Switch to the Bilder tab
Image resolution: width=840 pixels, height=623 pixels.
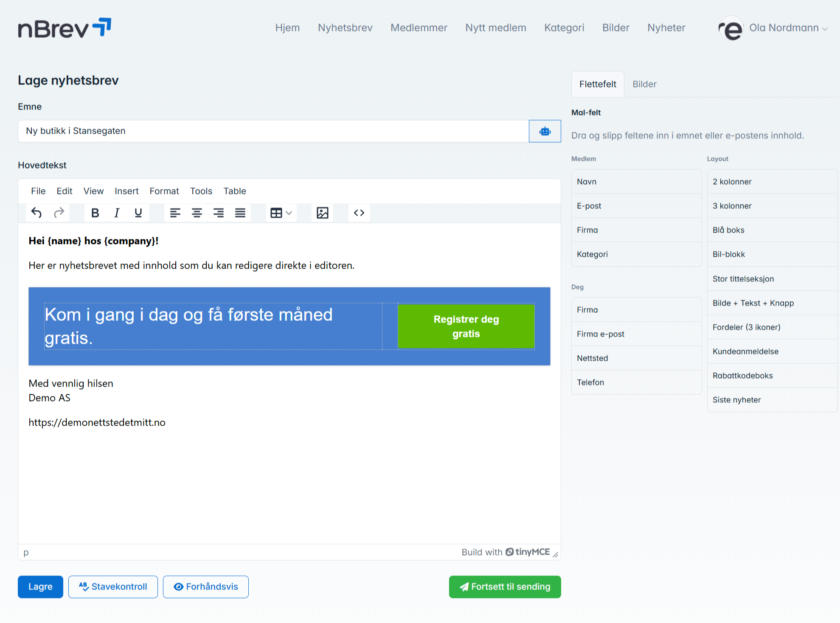coord(644,84)
